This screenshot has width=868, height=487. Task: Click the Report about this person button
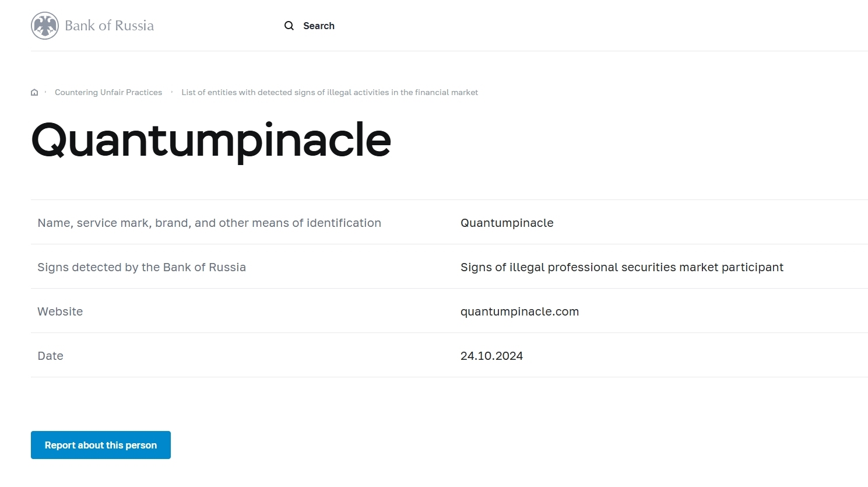pyautogui.click(x=101, y=445)
